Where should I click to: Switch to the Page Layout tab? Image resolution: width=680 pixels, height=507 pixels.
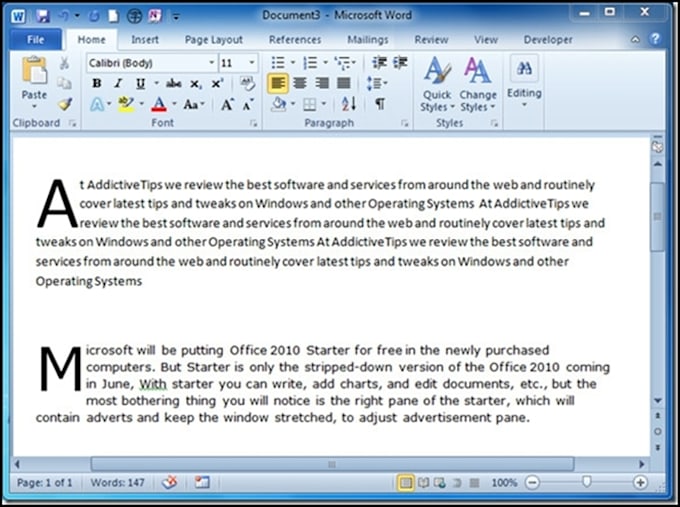click(x=214, y=39)
